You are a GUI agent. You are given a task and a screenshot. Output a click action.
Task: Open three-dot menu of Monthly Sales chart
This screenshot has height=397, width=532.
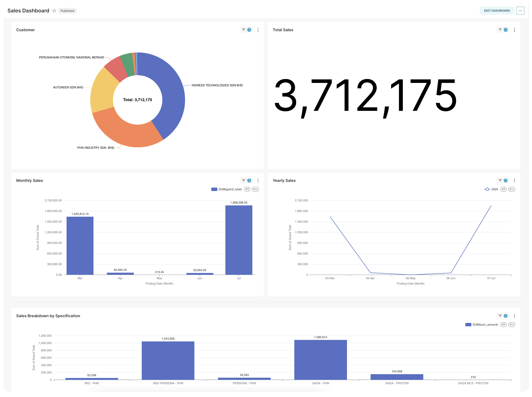pyautogui.click(x=258, y=180)
